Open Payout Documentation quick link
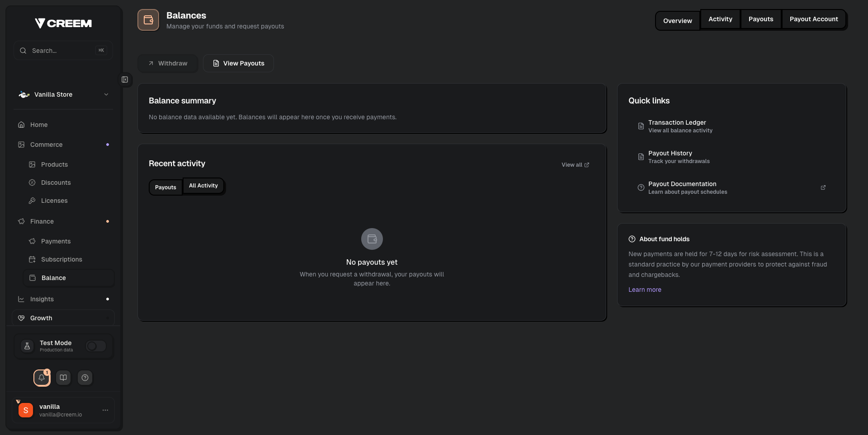This screenshot has height=435, width=868. [731, 187]
